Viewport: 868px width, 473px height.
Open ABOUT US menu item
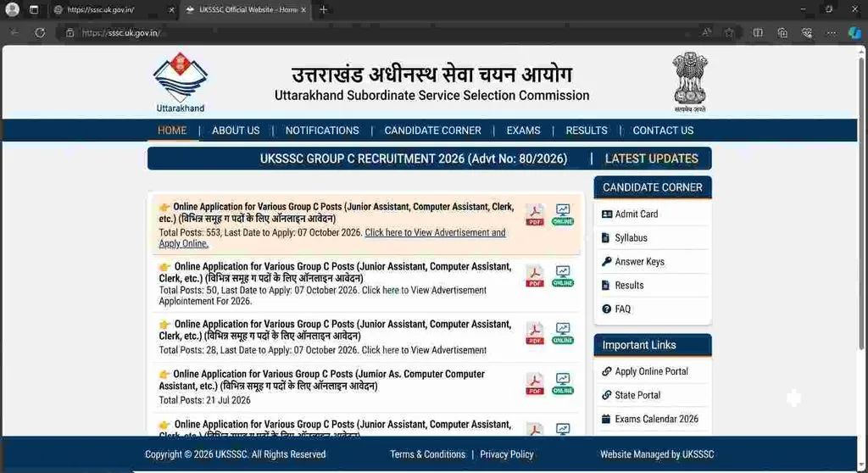coord(236,131)
